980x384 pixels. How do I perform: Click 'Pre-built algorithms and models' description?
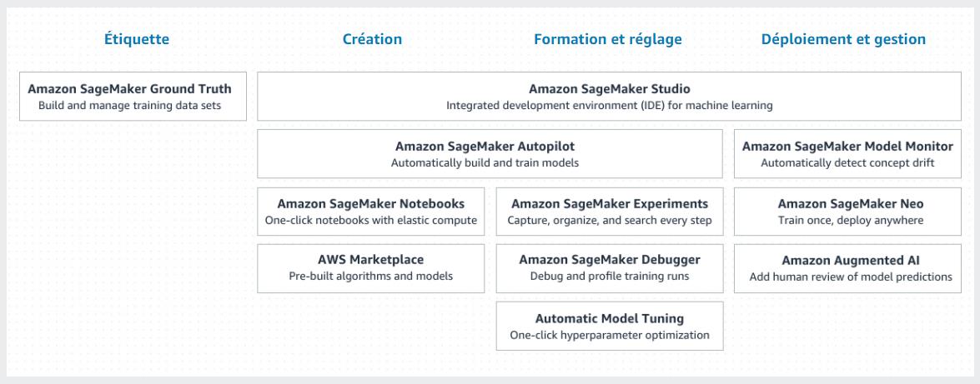click(x=370, y=276)
